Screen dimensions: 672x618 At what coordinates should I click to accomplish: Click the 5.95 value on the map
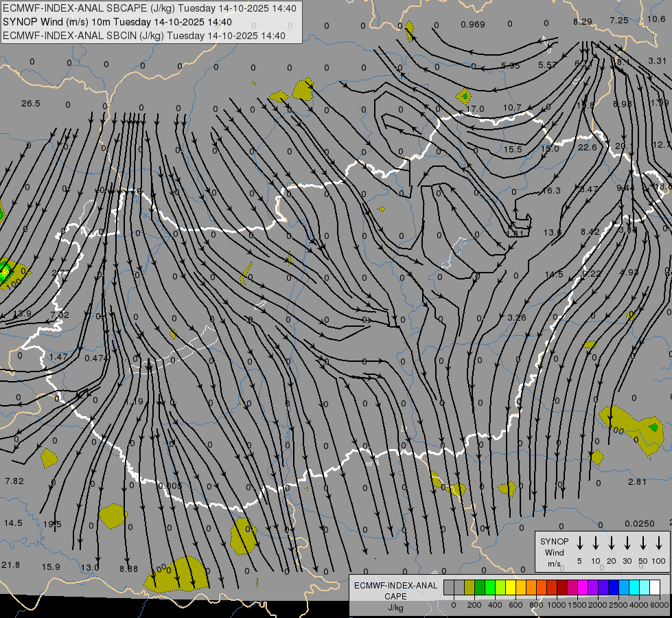[x=511, y=66]
